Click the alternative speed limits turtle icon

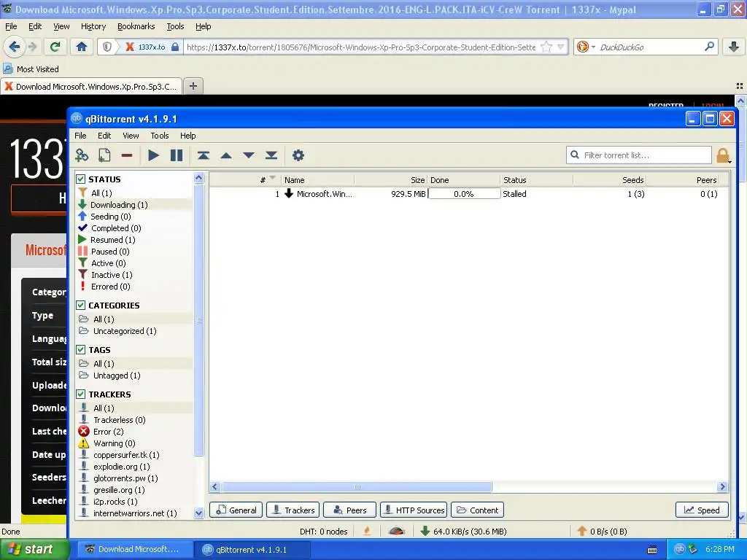tap(396, 531)
